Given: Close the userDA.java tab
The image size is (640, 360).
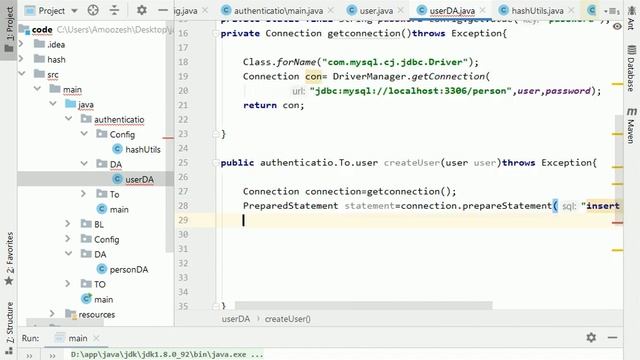Looking at the screenshot, I should (x=483, y=10).
